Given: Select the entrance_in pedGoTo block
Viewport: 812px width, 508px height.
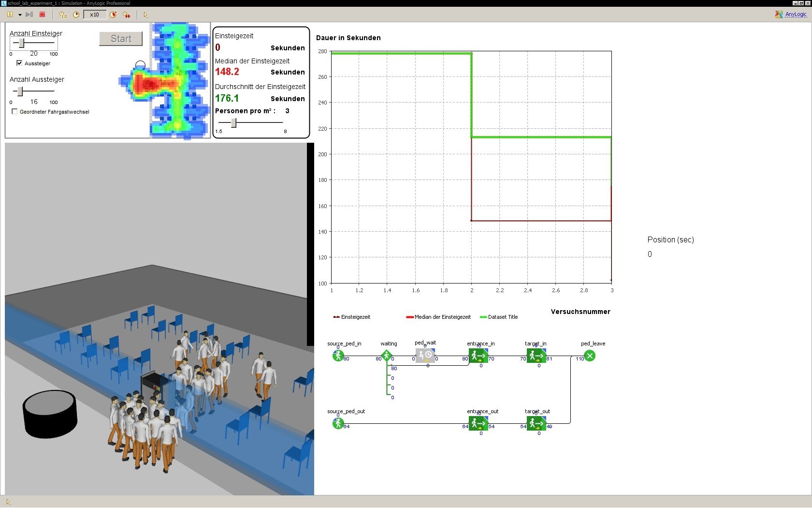Looking at the screenshot, I should pyautogui.click(x=479, y=356).
